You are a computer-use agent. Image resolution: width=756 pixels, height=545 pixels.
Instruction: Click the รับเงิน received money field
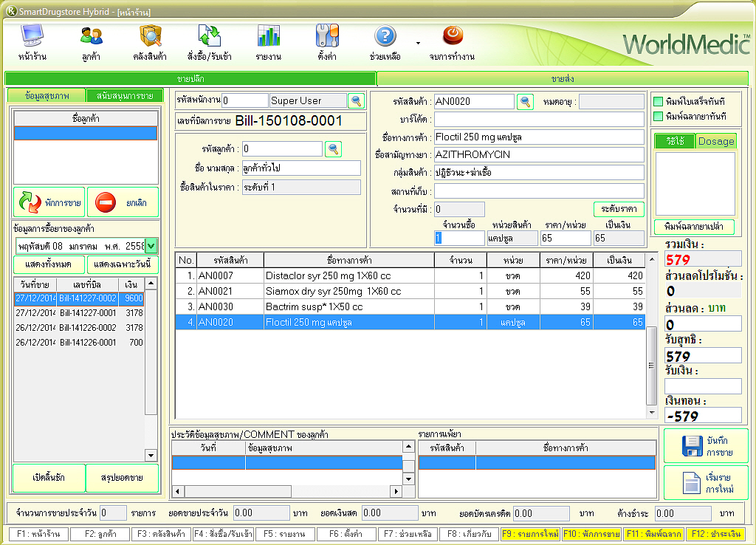[x=703, y=386]
